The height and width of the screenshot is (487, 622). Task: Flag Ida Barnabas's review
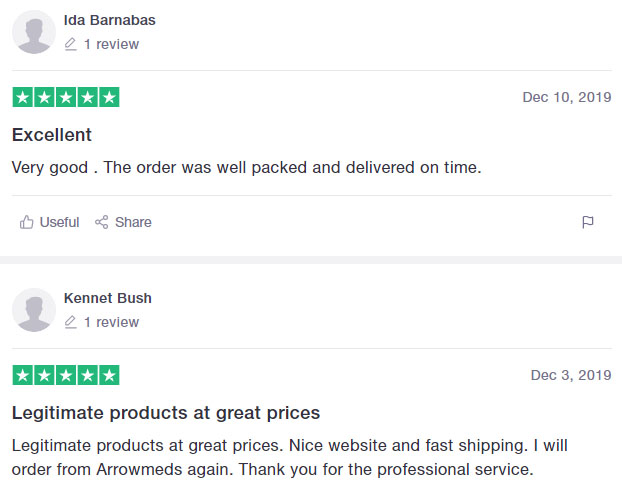pyautogui.click(x=587, y=222)
